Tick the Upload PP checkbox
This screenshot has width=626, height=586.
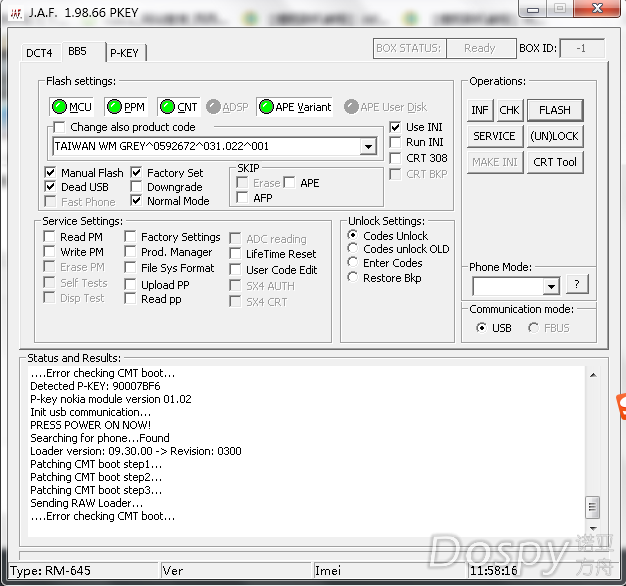[x=130, y=284]
